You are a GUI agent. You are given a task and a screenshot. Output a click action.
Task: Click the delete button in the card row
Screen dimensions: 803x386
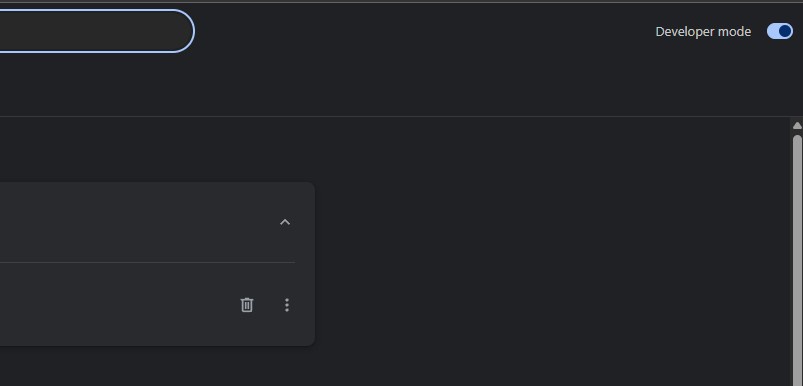click(x=247, y=305)
